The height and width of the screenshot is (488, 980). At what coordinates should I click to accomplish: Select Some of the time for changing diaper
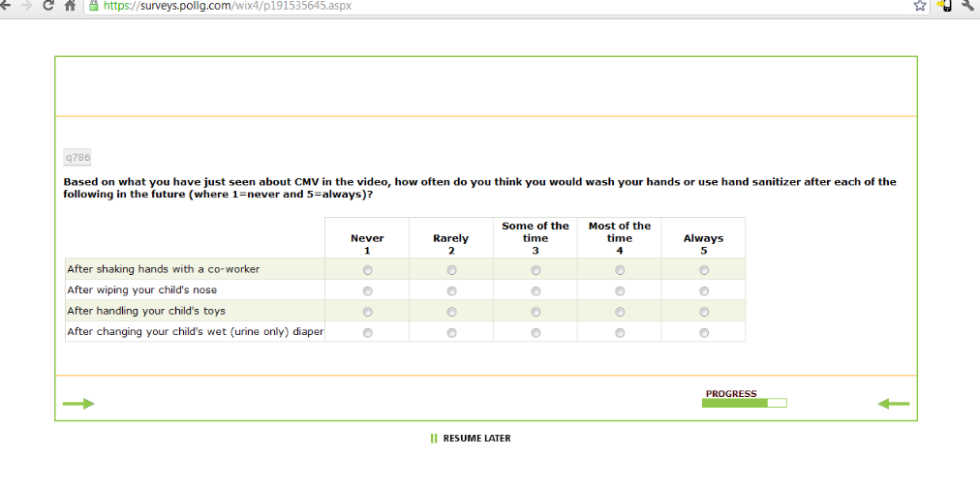pos(536,333)
